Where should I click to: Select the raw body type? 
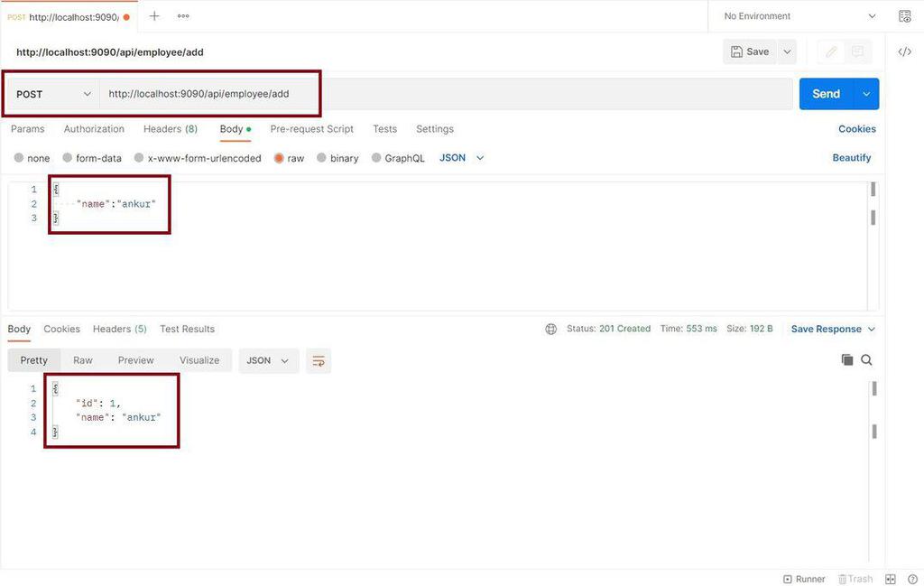click(x=289, y=158)
